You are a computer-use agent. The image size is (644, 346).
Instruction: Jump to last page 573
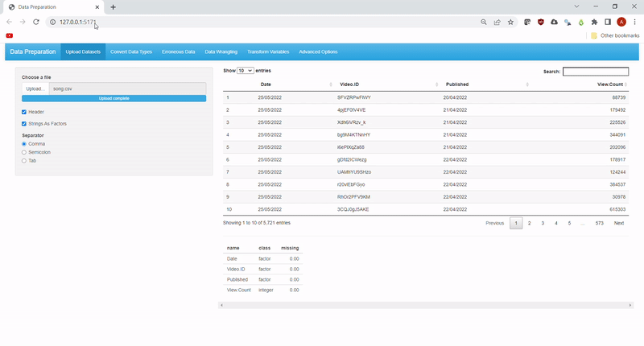tap(600, 223)
